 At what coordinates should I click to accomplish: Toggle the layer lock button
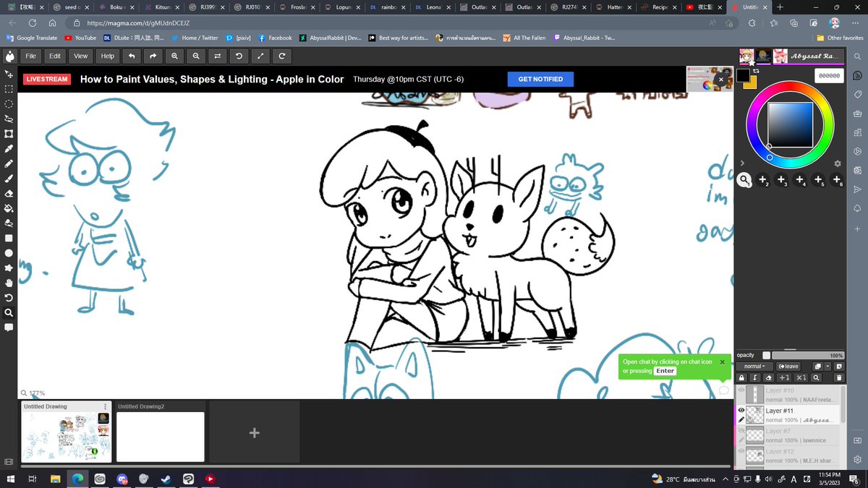tap(741, 377)
